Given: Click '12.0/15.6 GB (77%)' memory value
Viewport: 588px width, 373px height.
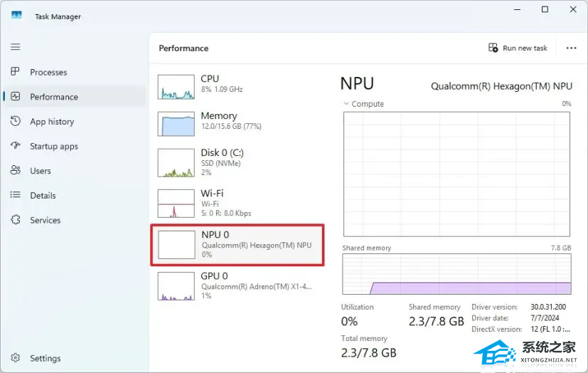Looking at the screenshot, I should pos(231,126).
